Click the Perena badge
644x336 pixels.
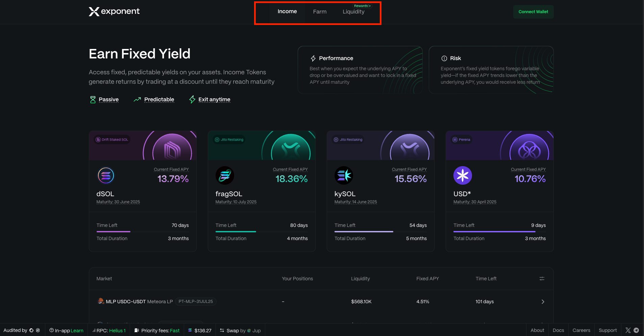tap(462, 139)
